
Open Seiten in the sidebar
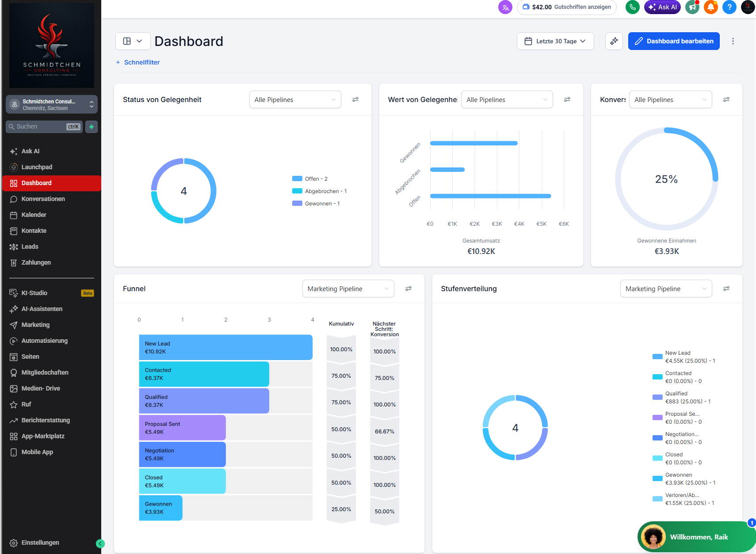(x=52, y=357)
